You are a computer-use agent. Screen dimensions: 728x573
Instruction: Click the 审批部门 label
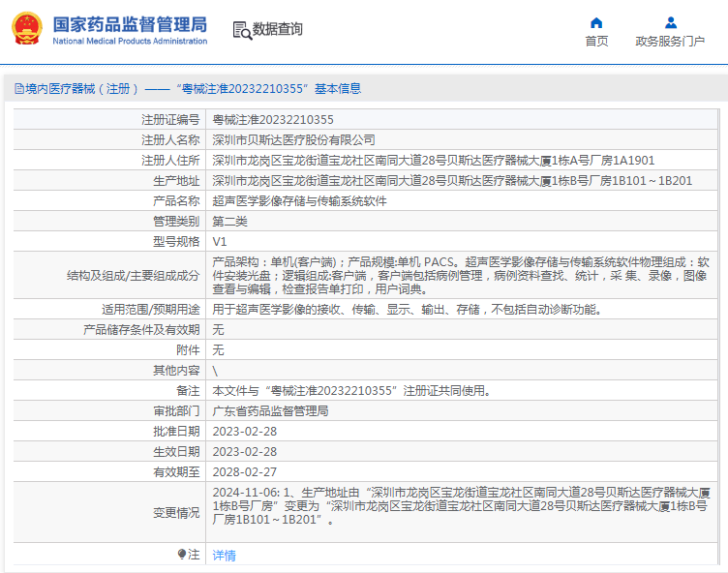(x=176, y=411)
